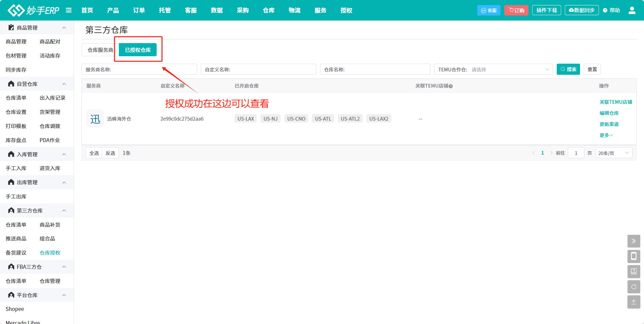Open 出入库记录 in sidebar
The height and width of the screenshot is (324, 644).
(x=53, y=98)
